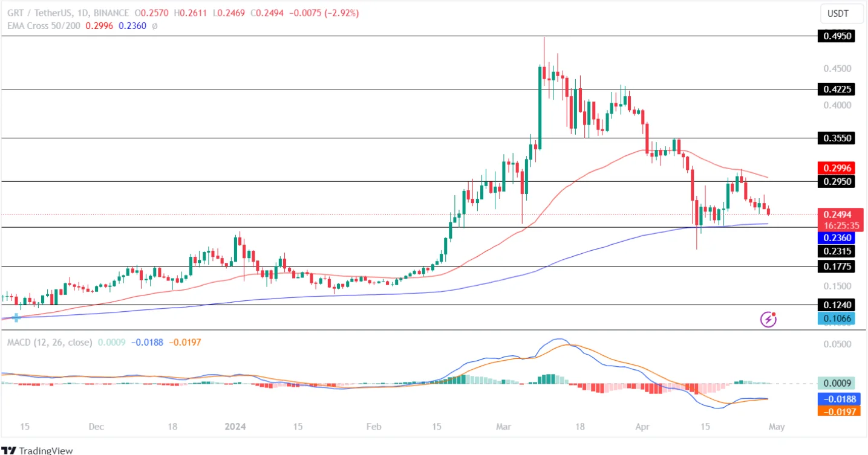868x455 pixels.
Task: Click the 0.3550 price level label
Action: point(837,138)
